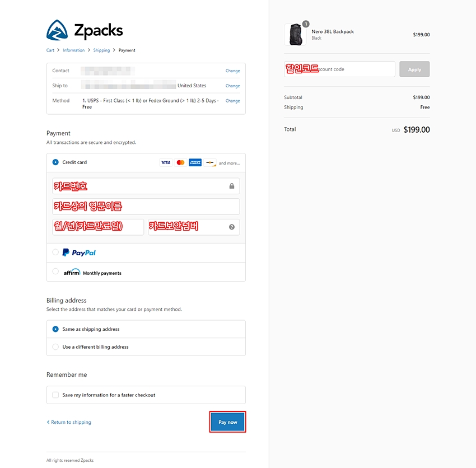The height and width of the screenshot is (468, 476).
Task: Go to the Information breadcrumb step
Action: (74, 50)
